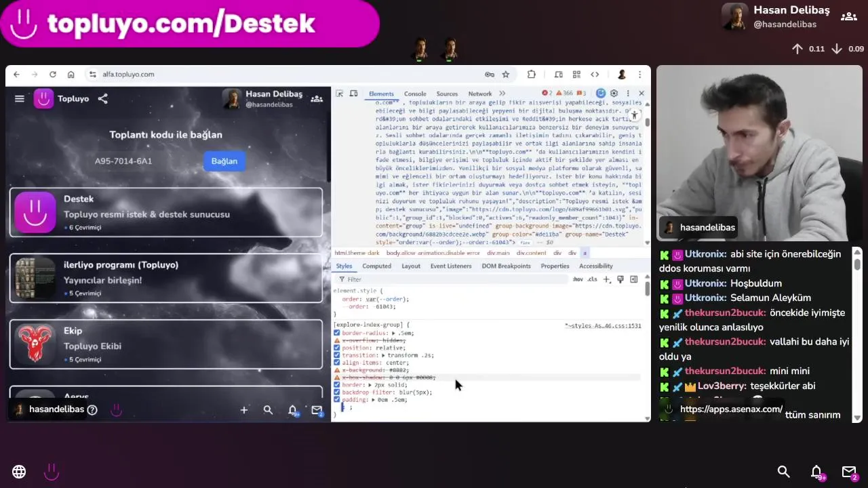Uncheck the border-radius property checkbox

336,333
